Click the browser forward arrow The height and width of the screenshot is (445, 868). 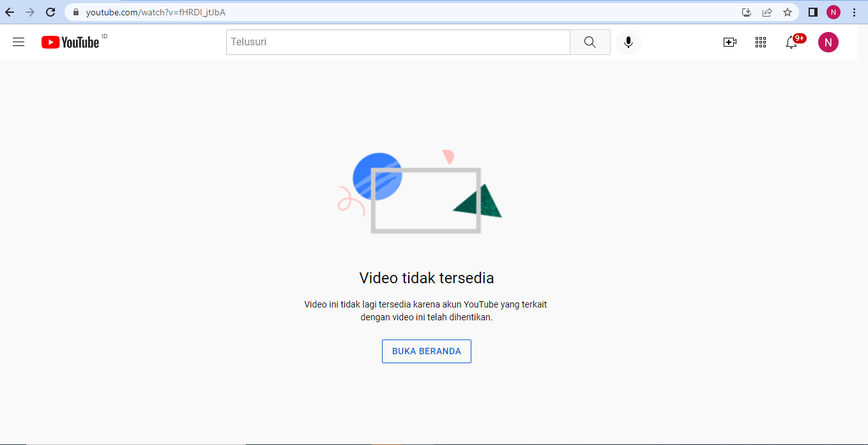30,12
